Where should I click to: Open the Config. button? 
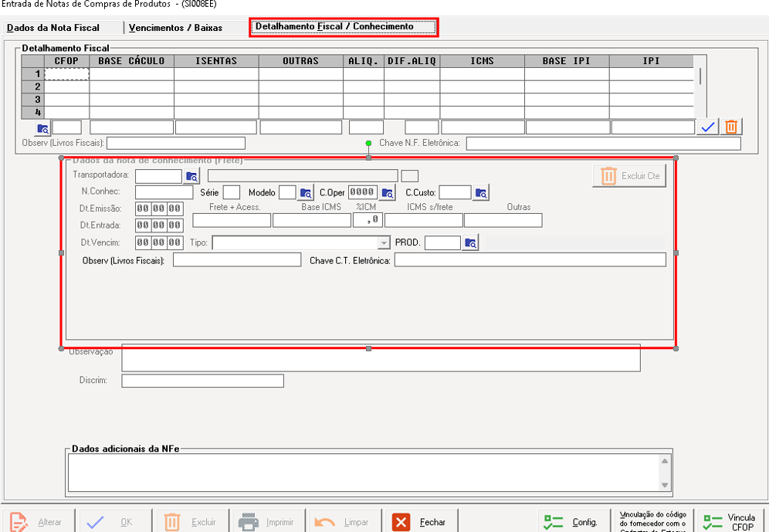[573, 522]
